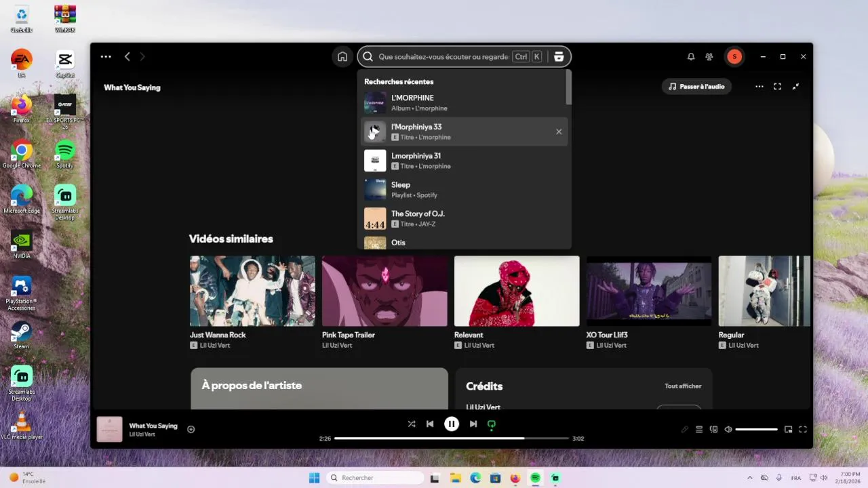The width and height of the screenshot is (868, 488).
Task: Select The Story of O.J. result
Action: click(464, 218)
